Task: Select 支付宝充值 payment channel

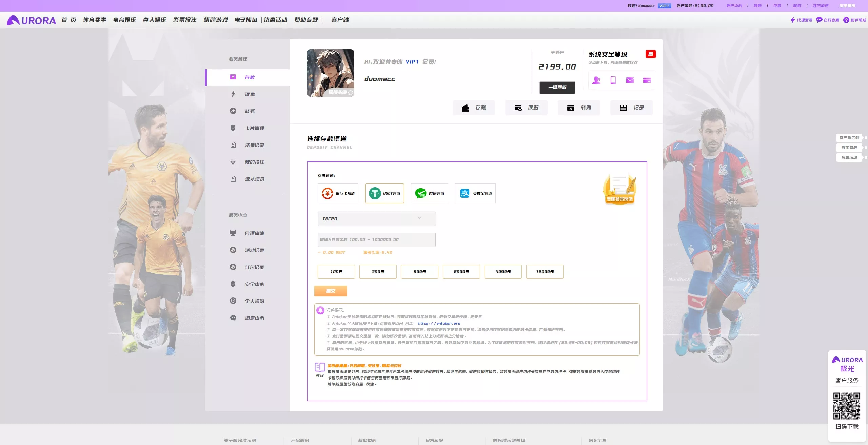Action: (475, 193)
